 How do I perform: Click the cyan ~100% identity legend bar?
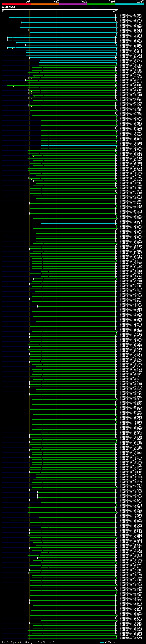(x=130, y=4)
